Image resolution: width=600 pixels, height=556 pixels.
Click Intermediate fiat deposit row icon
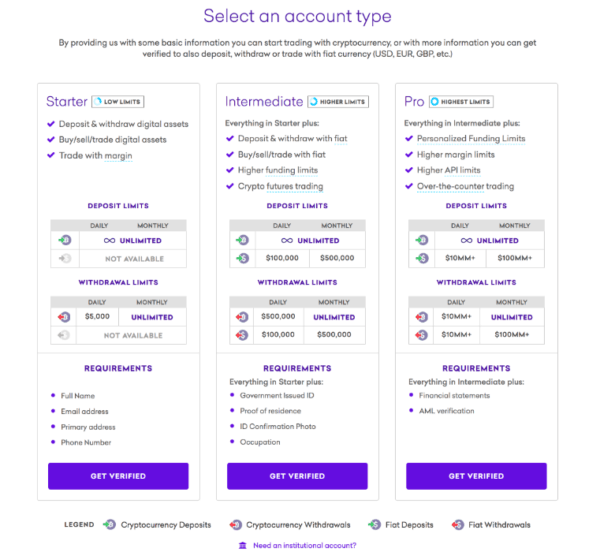(243, 258)
